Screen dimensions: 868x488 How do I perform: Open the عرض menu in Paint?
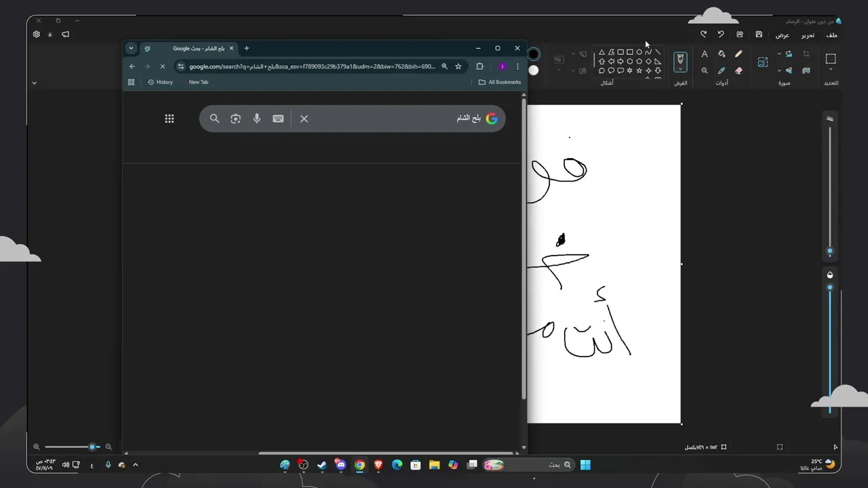pyautogui.click(x=783, y=35)
